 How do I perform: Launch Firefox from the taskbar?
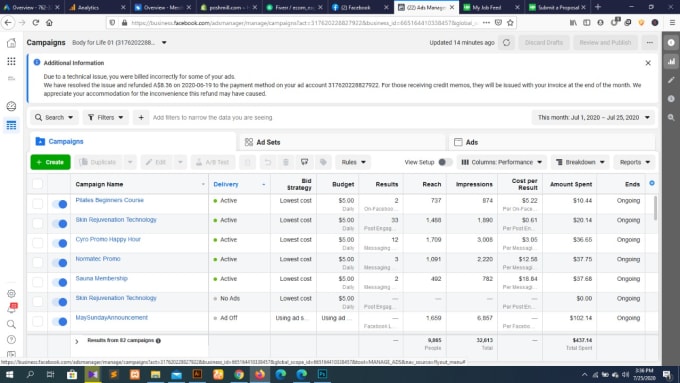coord(260,374)
